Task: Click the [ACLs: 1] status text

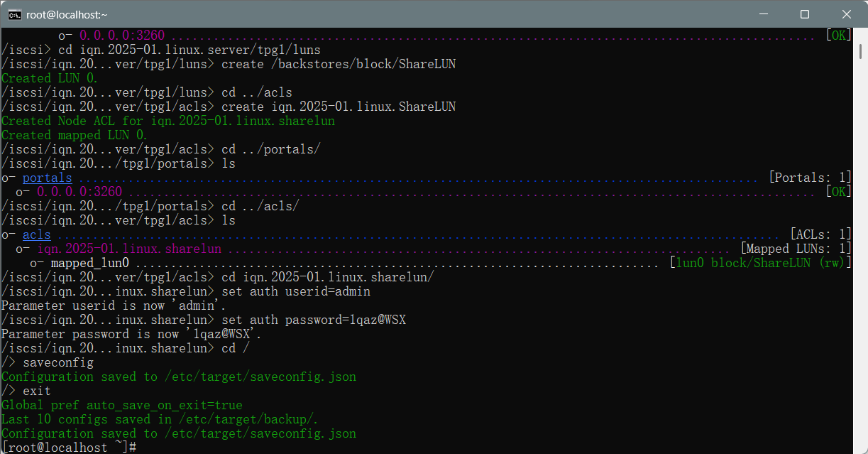Action: click(820, 234)
